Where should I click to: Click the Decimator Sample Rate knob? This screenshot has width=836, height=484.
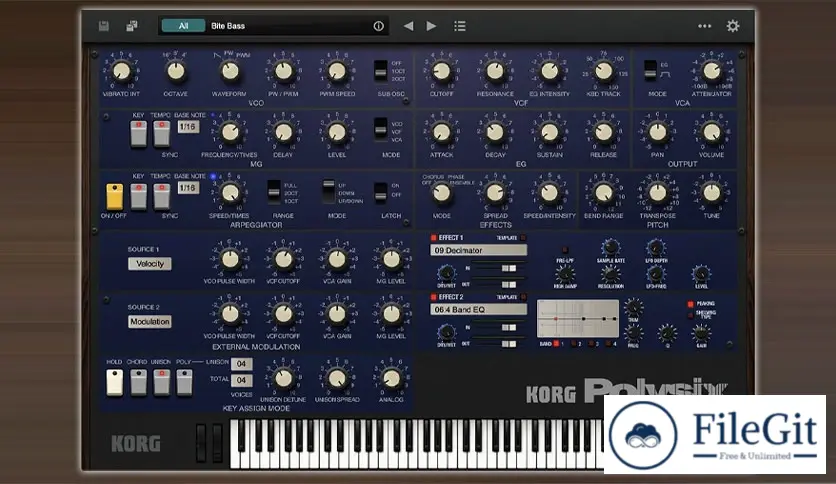pos(610,247)
